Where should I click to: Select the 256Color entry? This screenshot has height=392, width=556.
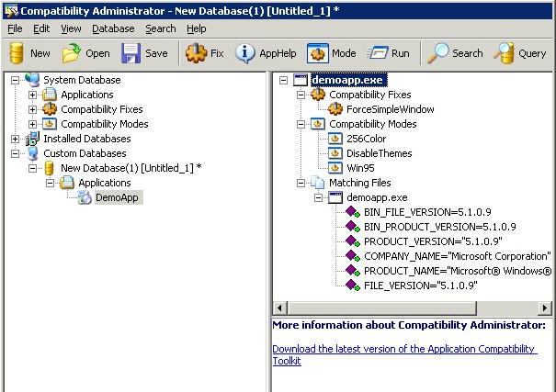pyautogui.click(x=366, y=139)
